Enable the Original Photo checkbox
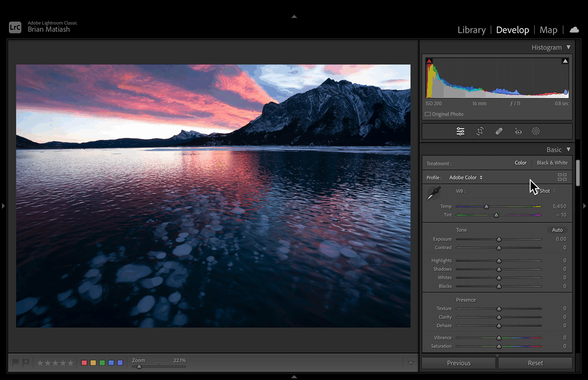588x380 pixels. [x=428, y=114]
